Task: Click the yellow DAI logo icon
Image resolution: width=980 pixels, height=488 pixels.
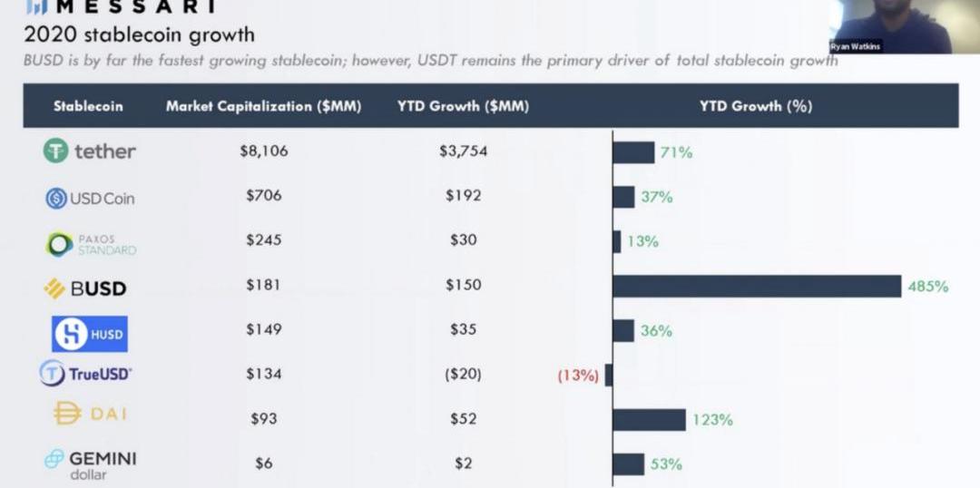Action: click(67, 414)
